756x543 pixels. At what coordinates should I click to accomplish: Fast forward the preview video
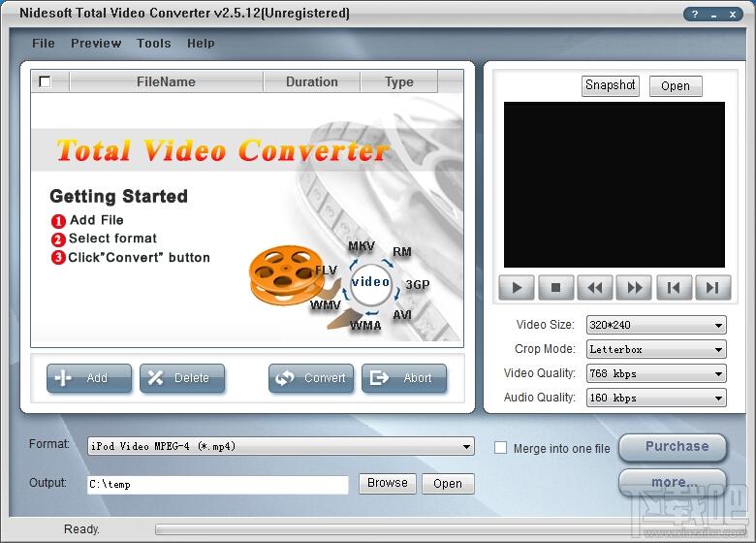point(635,288)
